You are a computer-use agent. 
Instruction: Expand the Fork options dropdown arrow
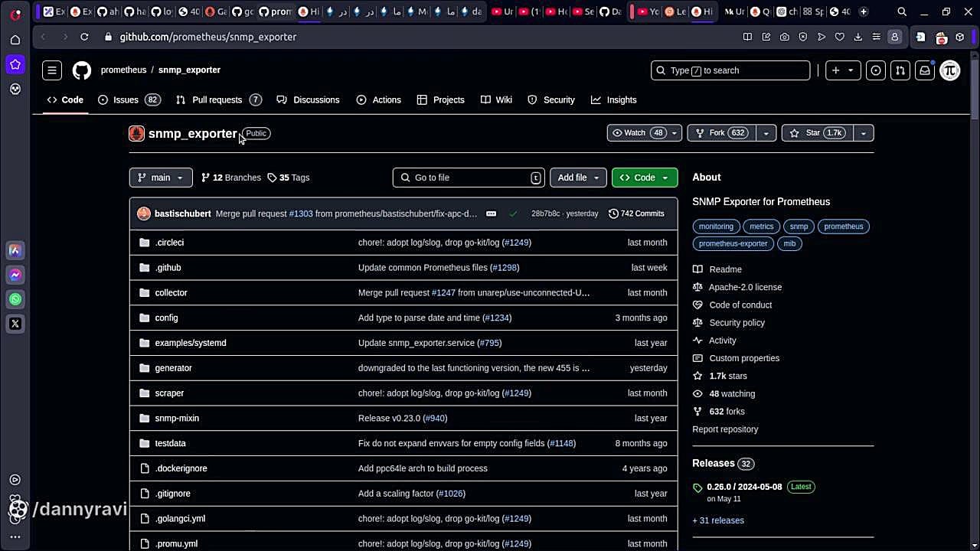coord(766,133)
